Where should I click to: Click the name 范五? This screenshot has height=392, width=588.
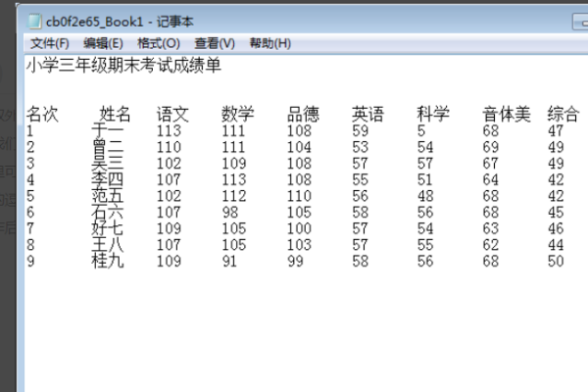pos(107,196)
